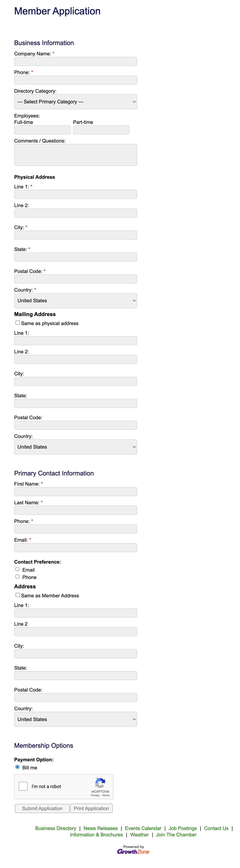Screen dimensions: 240x868
Task: Open the Business Directory footer link
Action: [x=56, y=828]
